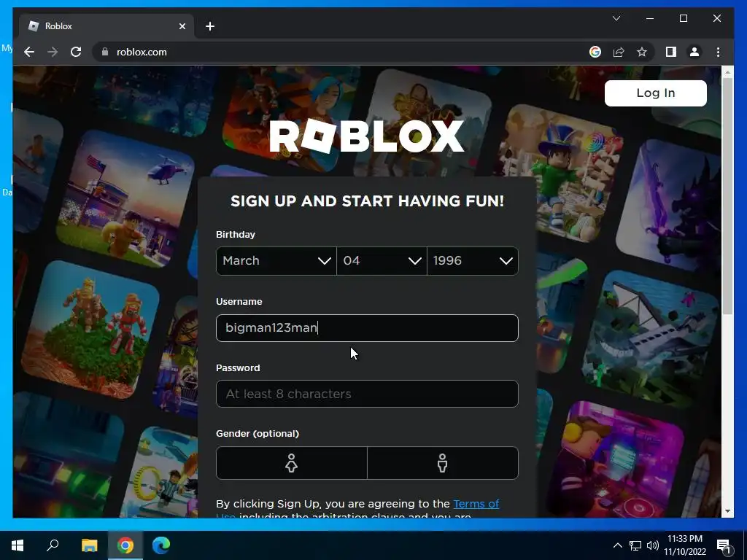Close the Roblox tab
Image resolution: width=747 pixels, height=560 pixels.
182,26
